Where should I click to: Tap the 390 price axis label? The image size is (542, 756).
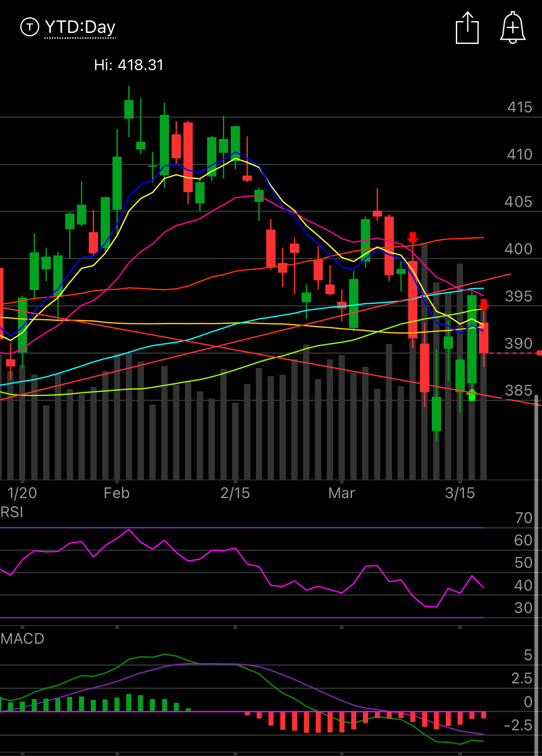(x=519, y=344)
